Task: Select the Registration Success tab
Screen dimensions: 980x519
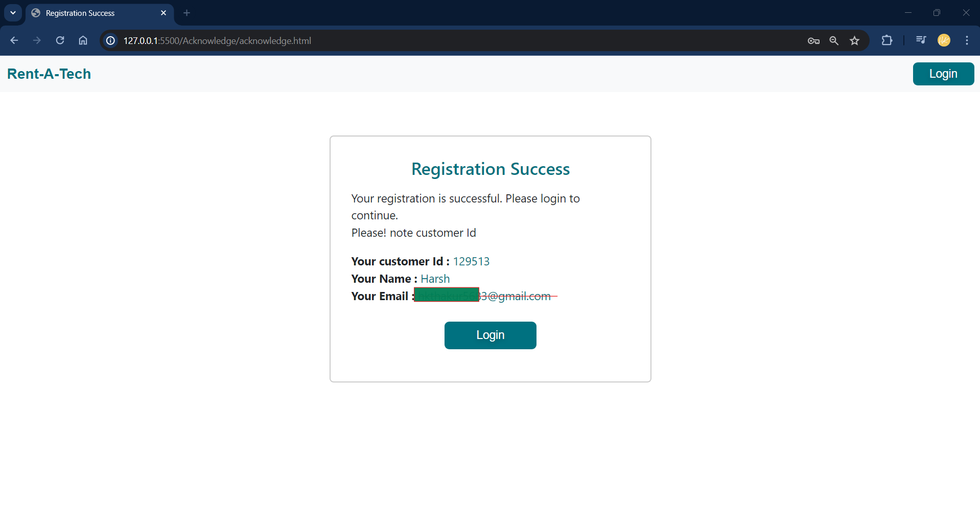Action: [x=100, y=13]
